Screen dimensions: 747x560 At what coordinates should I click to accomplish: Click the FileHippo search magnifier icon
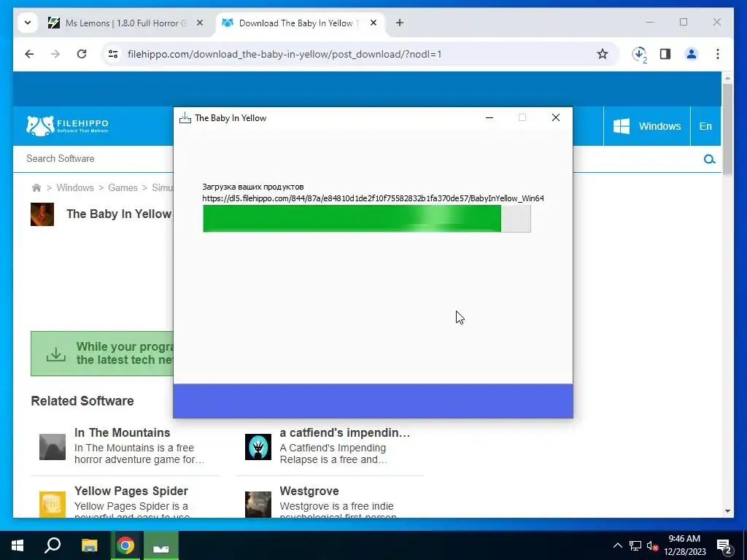709,159
